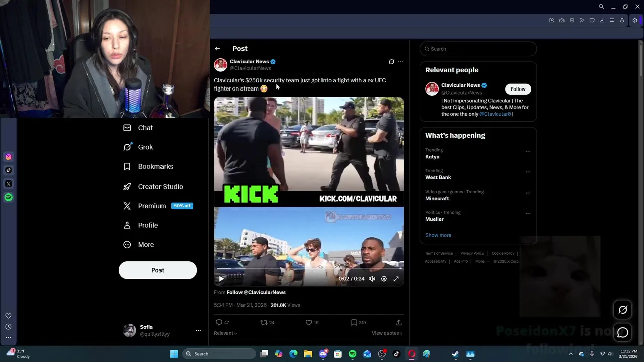The height and width of the screenshot is (362, 644).
Task: Click Show more under What's happening
Action: click(438, 235)
